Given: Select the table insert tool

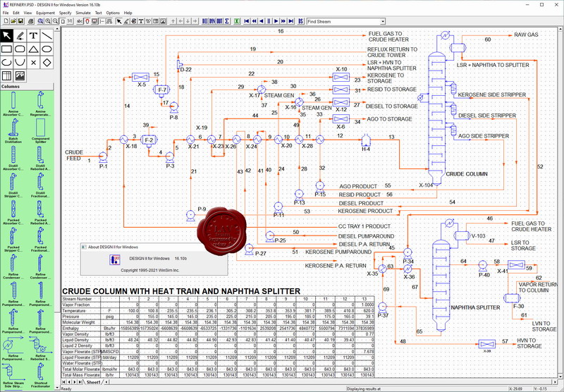Looking at the screenshot, I should coord(7,75).
